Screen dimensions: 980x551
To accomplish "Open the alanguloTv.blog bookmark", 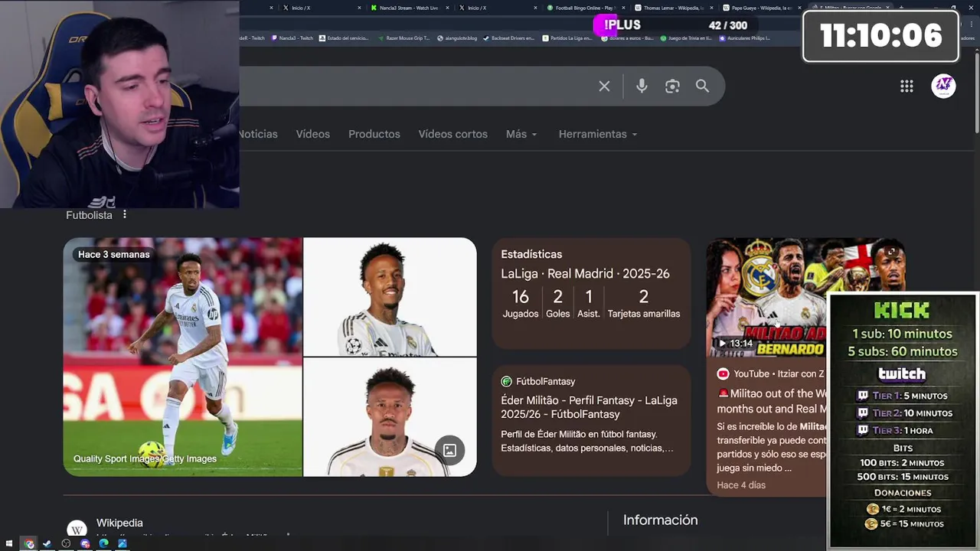I will 457,37.
